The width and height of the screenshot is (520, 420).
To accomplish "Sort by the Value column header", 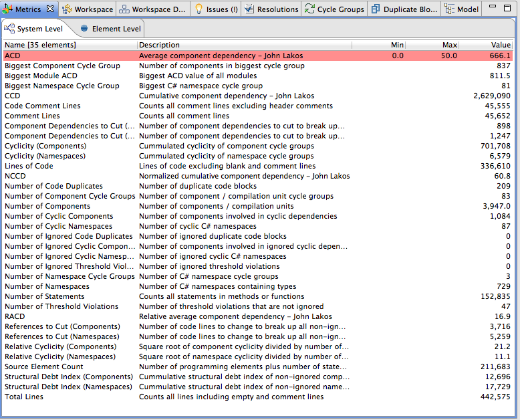I will (x=486, y=45).
